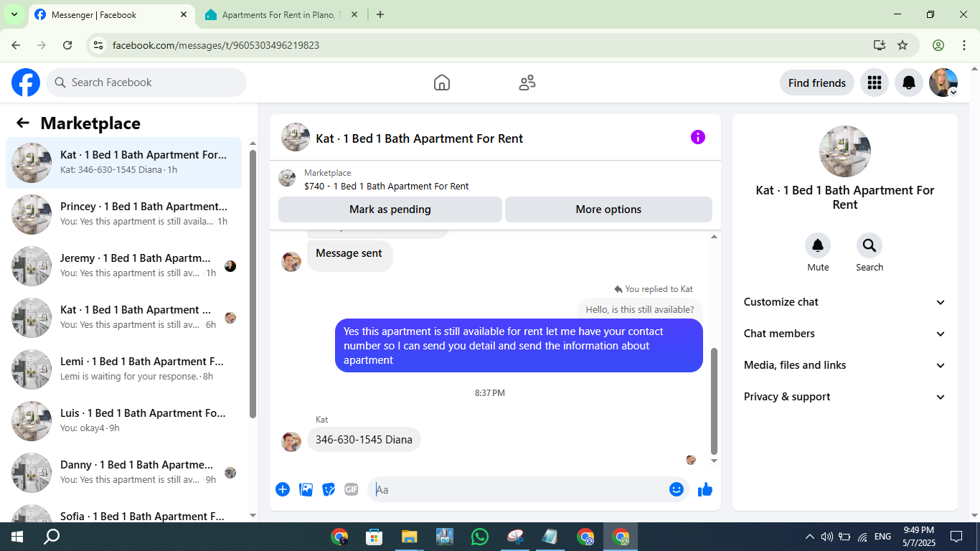Click the 'Message sent' bubble
Screen dimensions: 980x551
349,253
